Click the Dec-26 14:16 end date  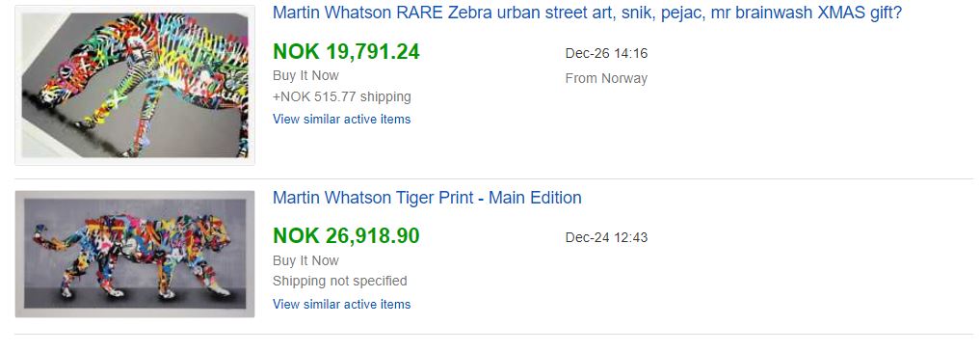pyautogui.click(x=606, y=53)
